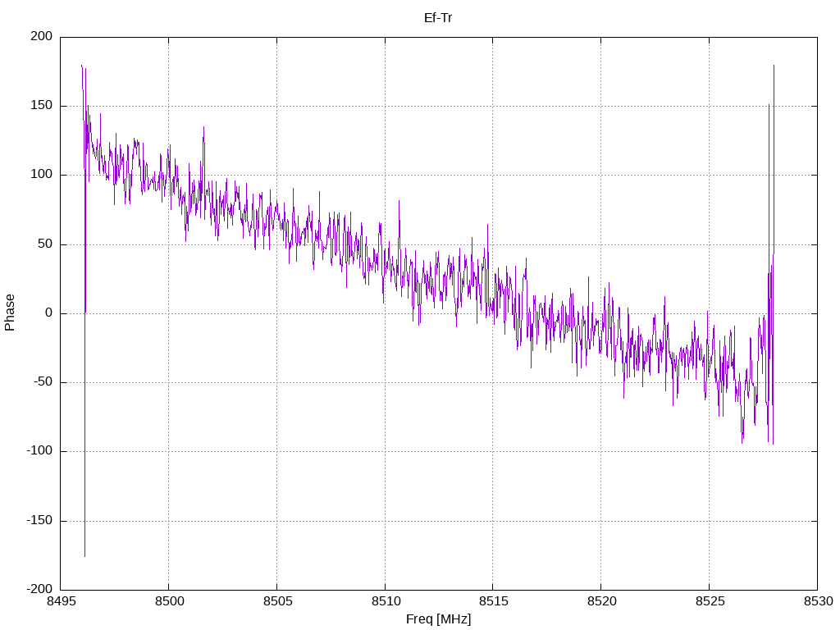Click the y-axis tick label 0
840x630 pixels.
click(x=49, y=313)
